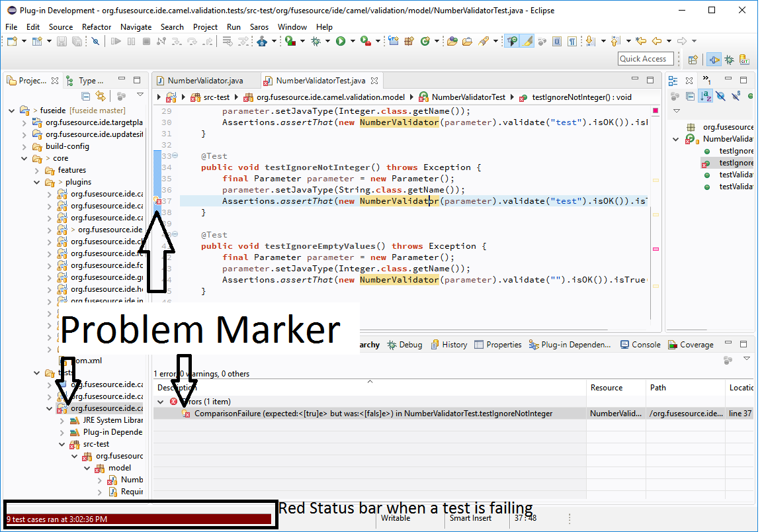Toggle Link with Editor in Project Explorer
The width and height of the screenshot is (762, 532).
[100, 97]
